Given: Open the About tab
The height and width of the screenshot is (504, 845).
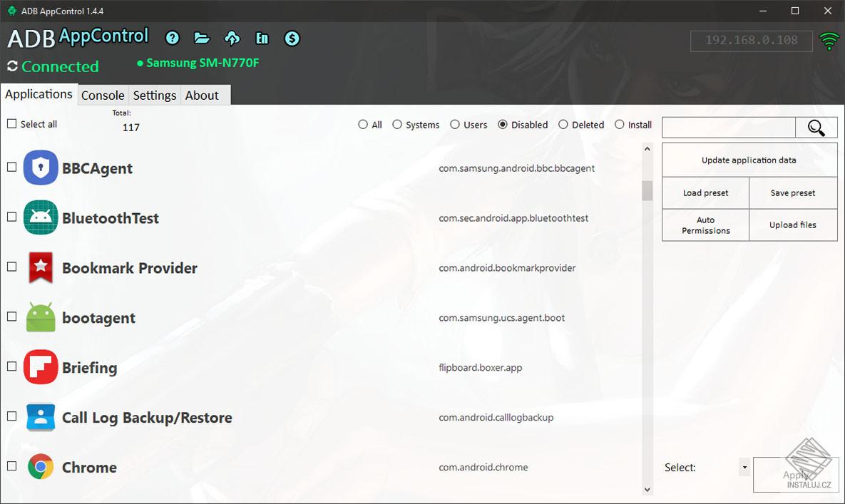Looking at the screenshot, I should pos(202,96).
